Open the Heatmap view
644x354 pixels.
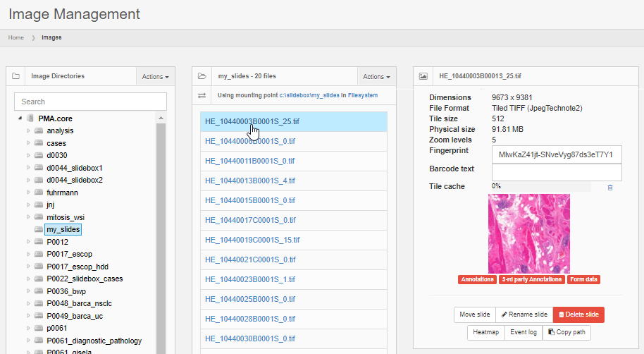(485, 332)
